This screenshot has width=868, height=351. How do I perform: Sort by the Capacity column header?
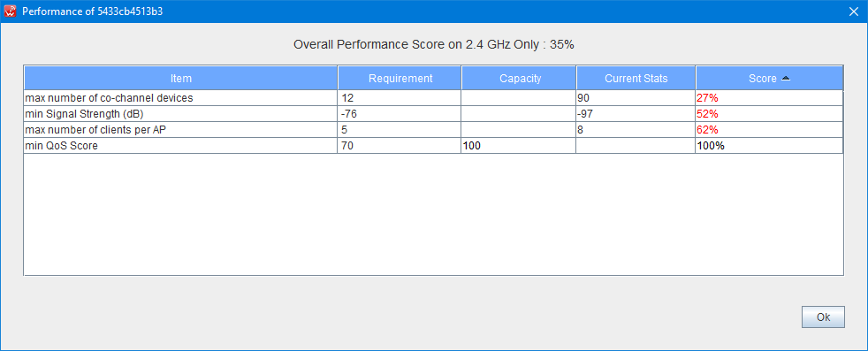(519, 78)
